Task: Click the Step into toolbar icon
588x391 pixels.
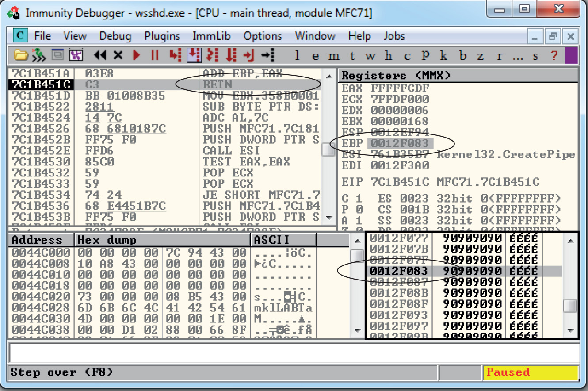Action: (176, 55)
